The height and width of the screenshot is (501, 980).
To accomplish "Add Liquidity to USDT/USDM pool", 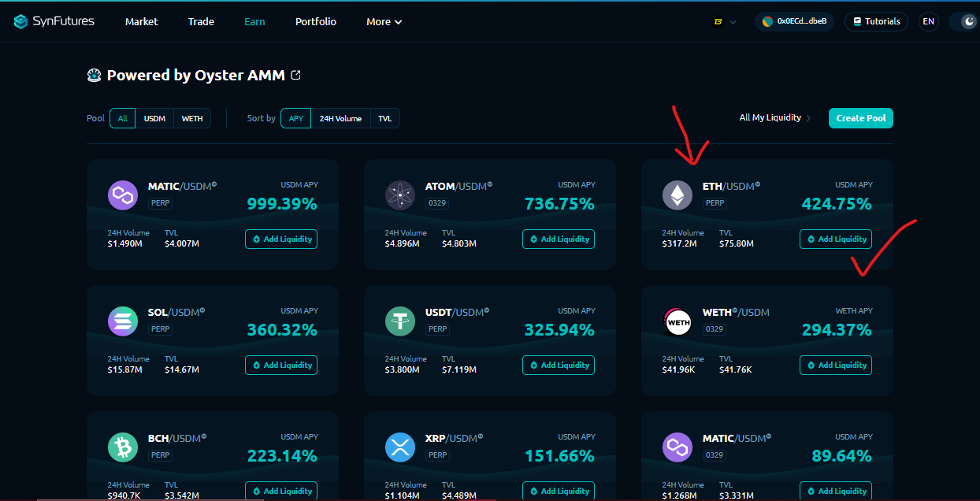I will (559, 365).
